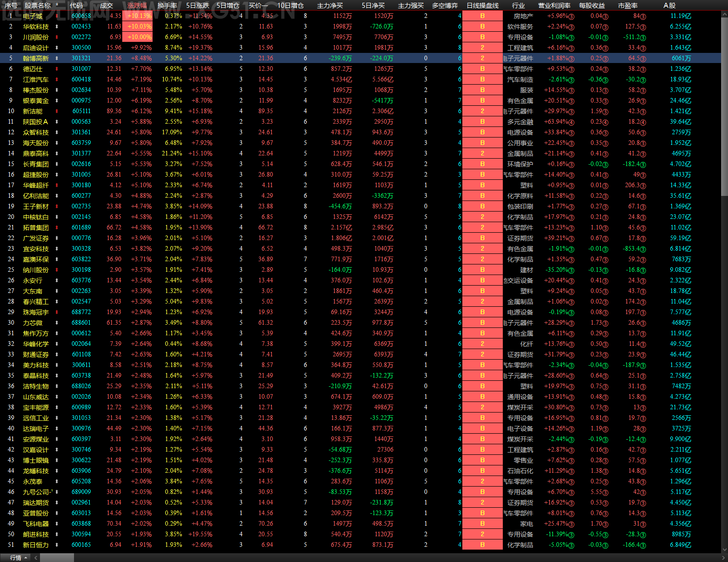The height and width of the screenshot is (562, 728).
Task: Select stock name 海天股份
Action: pos(36,143)
